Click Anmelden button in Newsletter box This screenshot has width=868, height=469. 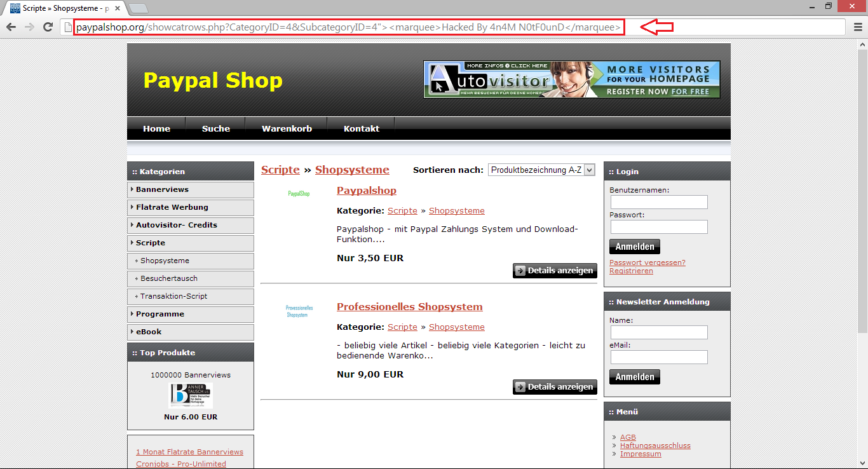(635, 377)
